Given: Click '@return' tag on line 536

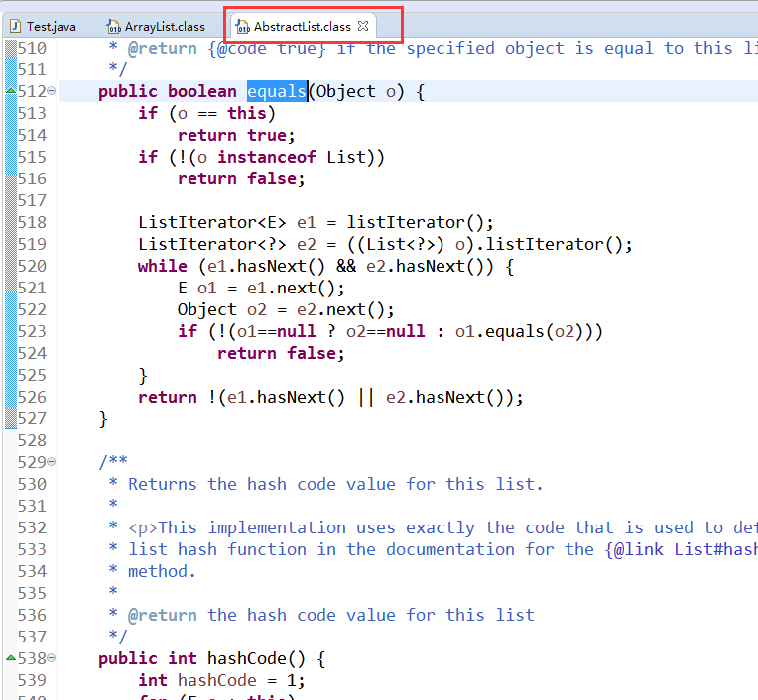Looking at the screenshot, I should 163,615.
